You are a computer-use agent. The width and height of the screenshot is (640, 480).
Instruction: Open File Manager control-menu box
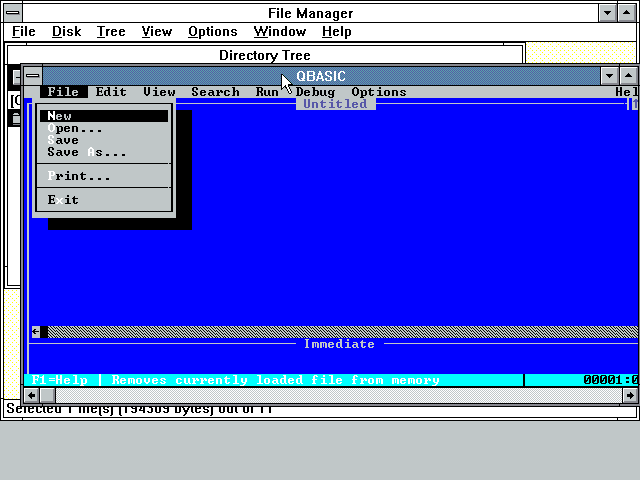click(x=13, y=13)
